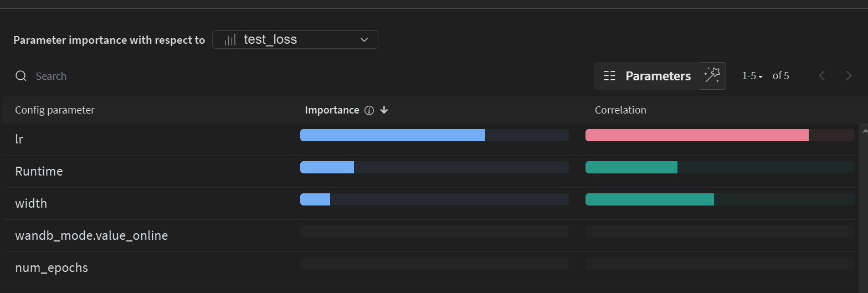Click the Config parameter column header
Image resolution: width=868 pixels, height=293 pixels.
tap(55, 110)
